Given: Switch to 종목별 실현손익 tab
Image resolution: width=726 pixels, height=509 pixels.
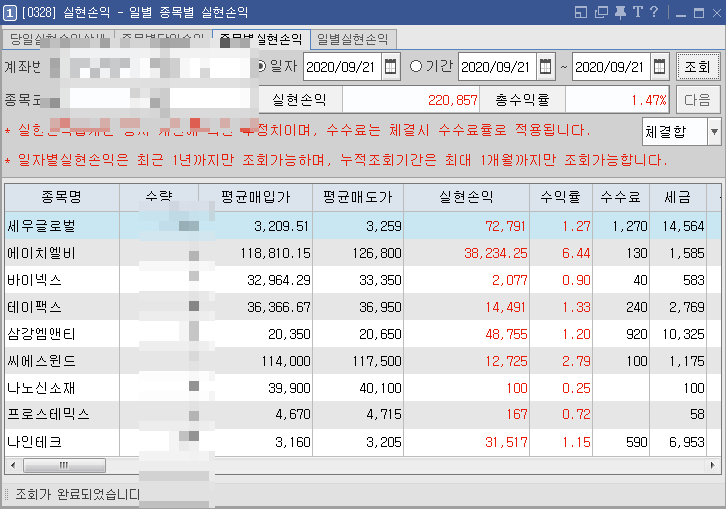Looking at the screenshot, I should [261, 40].
